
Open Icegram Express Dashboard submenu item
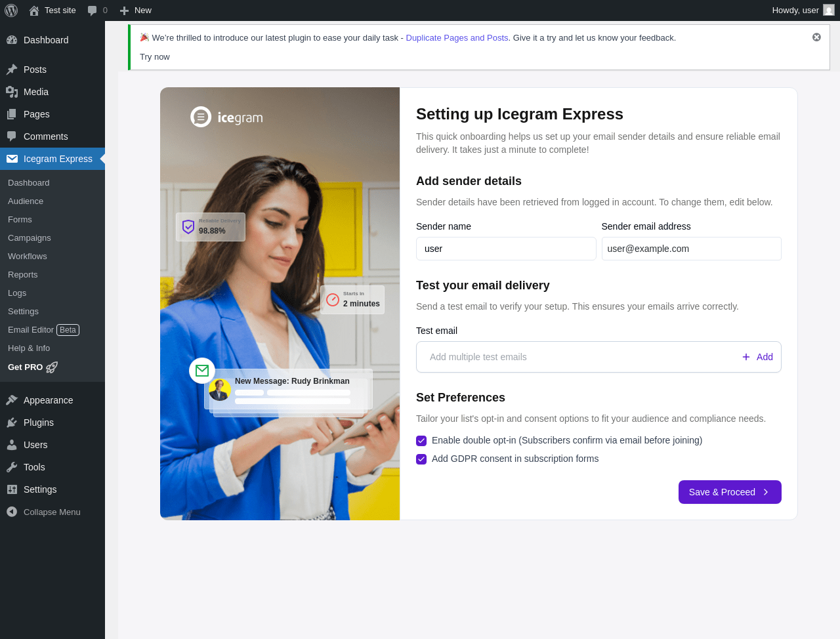coord(29,183)
